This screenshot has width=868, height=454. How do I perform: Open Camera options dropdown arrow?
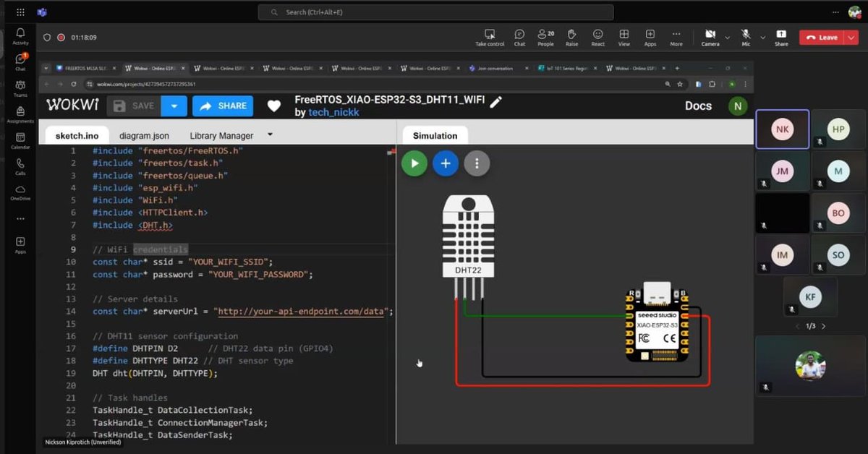click(x=726, y=36)
